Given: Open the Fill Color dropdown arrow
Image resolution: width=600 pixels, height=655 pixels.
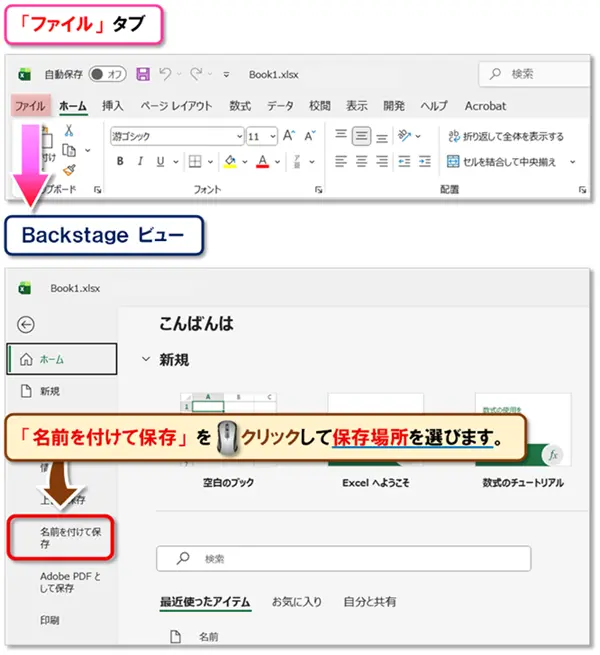Looking at the screenshot, I should [x=245, y=162].
